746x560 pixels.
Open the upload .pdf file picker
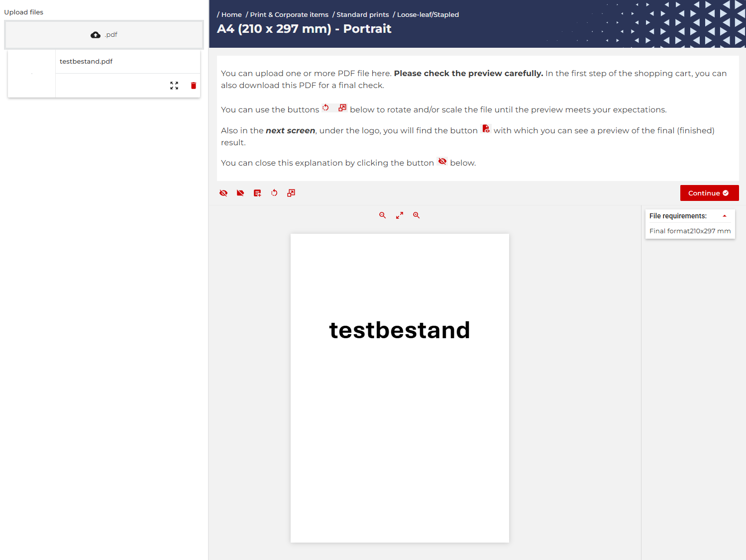pos(104,34)
